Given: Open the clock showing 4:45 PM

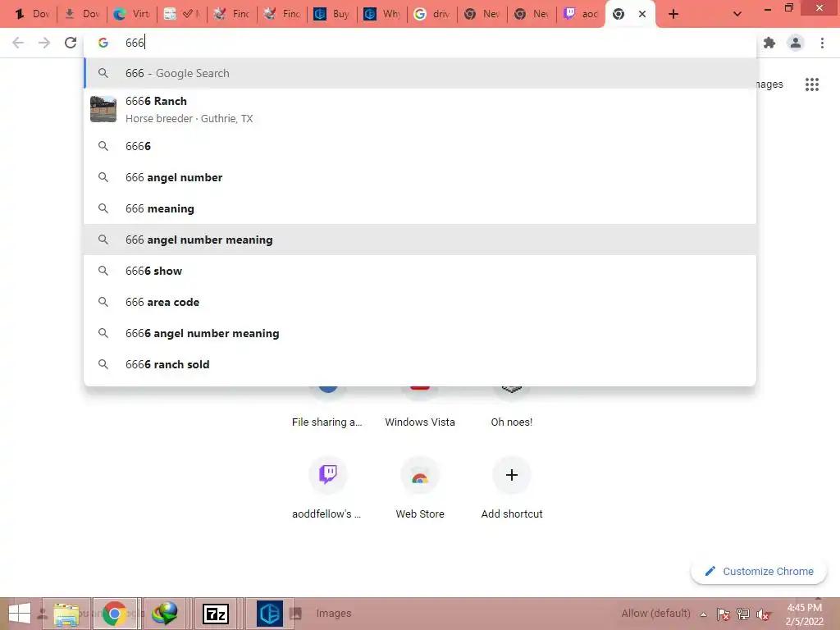Looking at the screenshot, I should (804, 614).
